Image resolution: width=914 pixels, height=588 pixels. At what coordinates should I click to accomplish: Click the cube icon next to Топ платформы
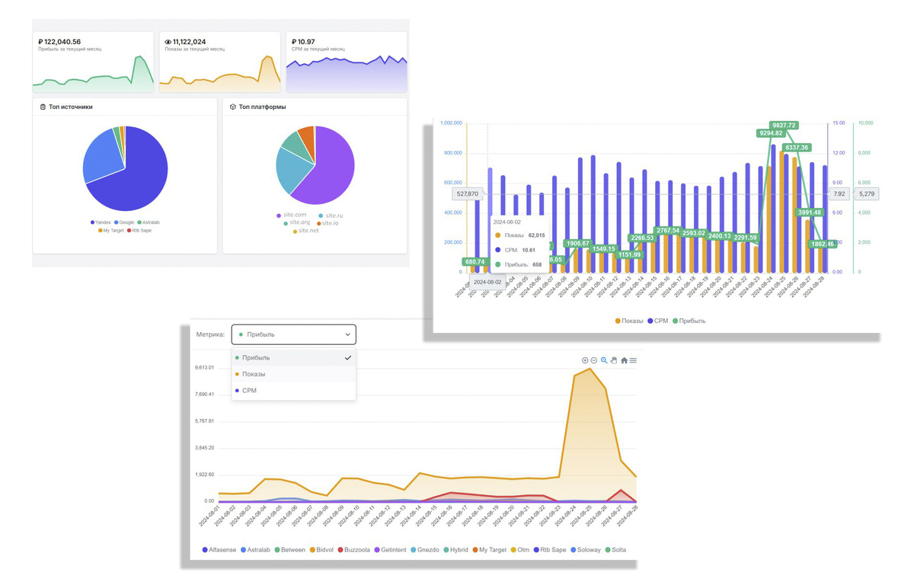tap(232, 107)
